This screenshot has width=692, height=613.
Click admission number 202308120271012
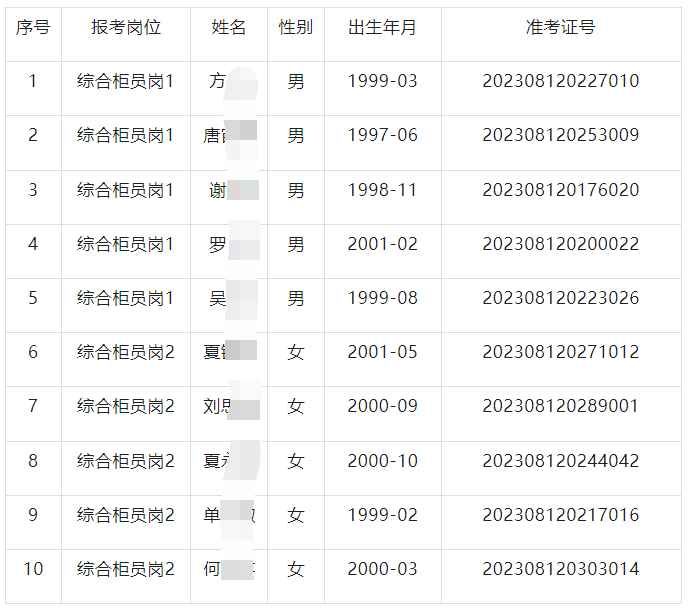pos(560,352)
